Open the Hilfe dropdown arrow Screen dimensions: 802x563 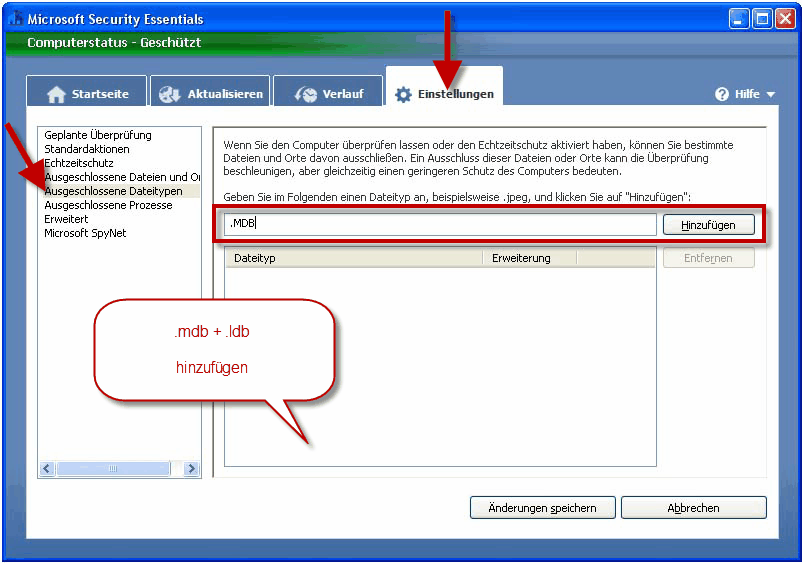[771, 95]
